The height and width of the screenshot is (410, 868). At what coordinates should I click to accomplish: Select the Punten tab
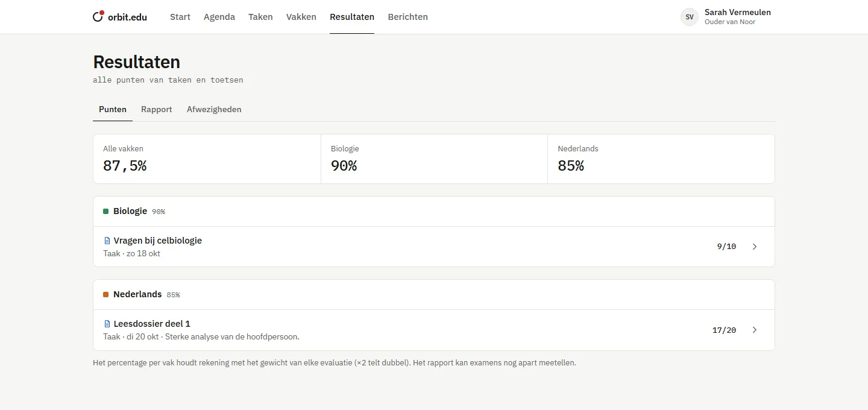(113, 109)
